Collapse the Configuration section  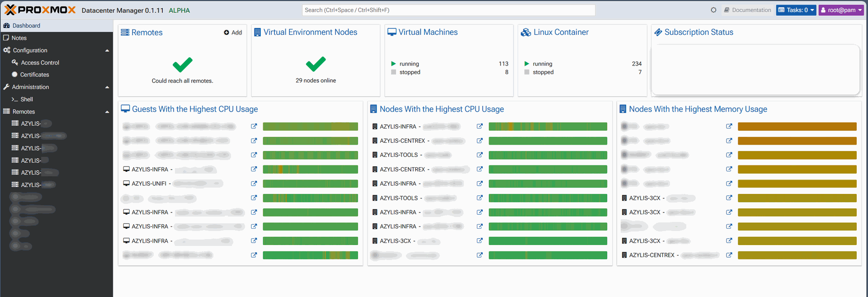click(x=107, y=51)
